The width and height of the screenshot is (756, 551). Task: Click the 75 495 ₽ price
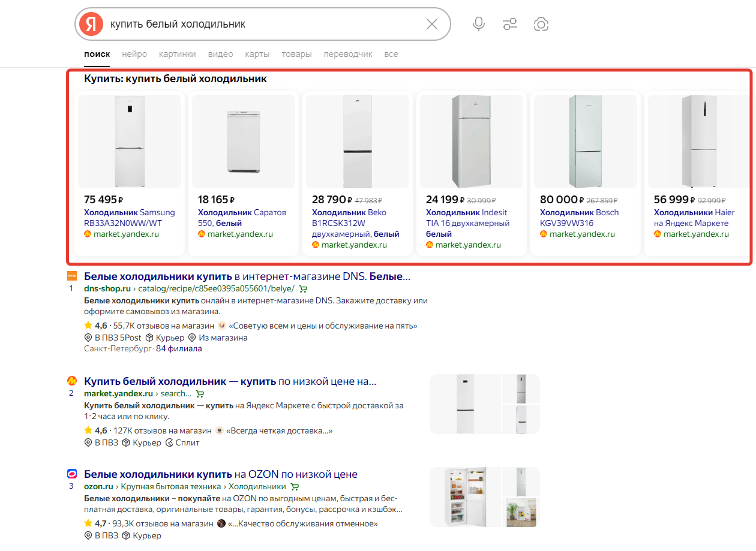pyautogui.click(x=104, y=200)
